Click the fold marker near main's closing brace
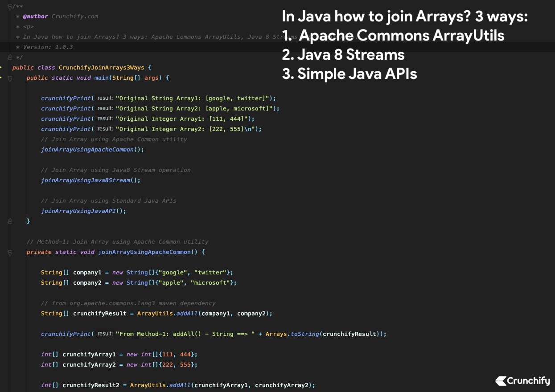Viewport: 555px width, 392px height. (x=10, y=221)
